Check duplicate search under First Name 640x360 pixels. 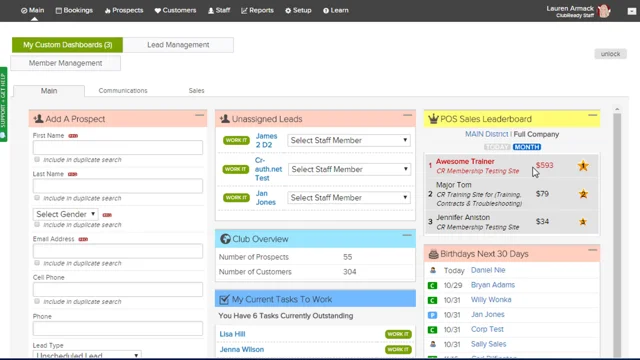[x=37, y=160]
